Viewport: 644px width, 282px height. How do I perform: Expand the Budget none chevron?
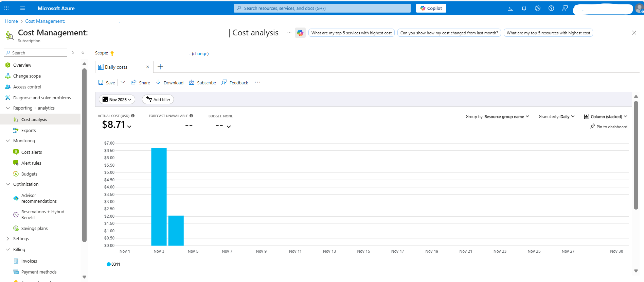coord(229,127)
